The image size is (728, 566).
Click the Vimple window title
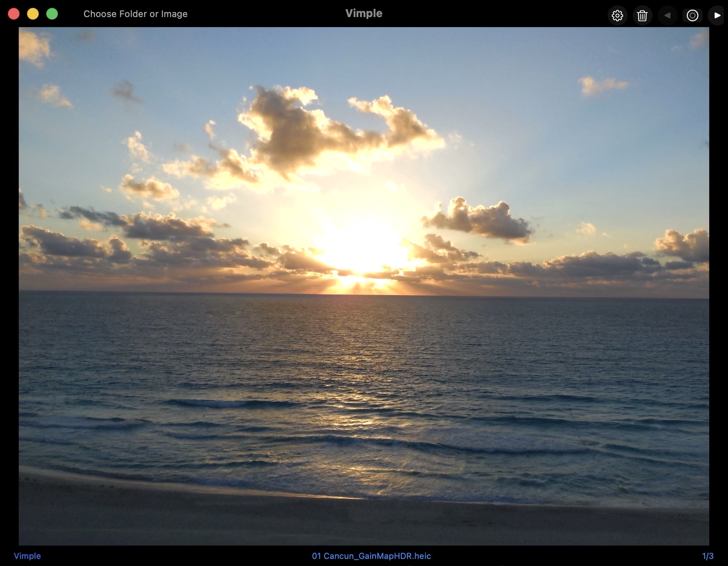[363, 13]
